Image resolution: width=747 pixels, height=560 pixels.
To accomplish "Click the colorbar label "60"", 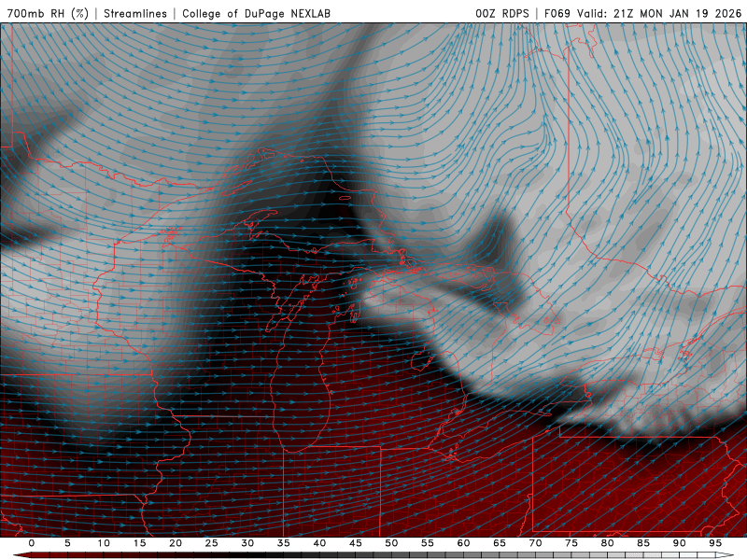I will pos(463,543).
